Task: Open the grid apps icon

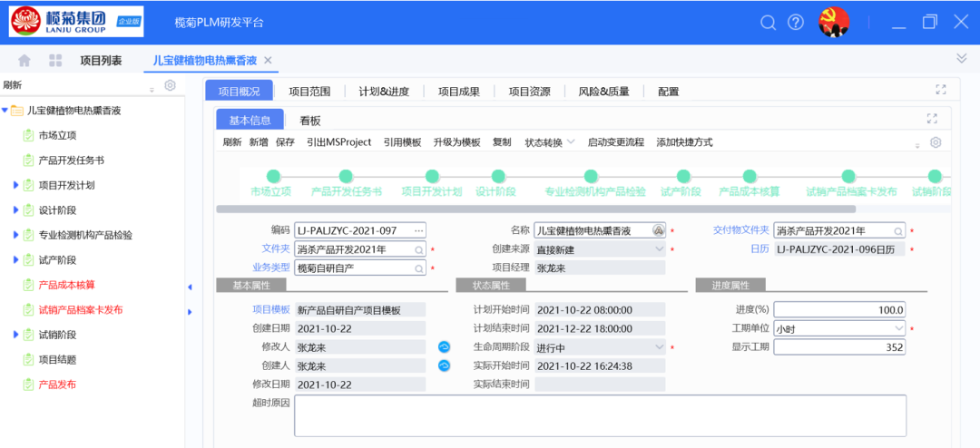Action: point(55,61)
